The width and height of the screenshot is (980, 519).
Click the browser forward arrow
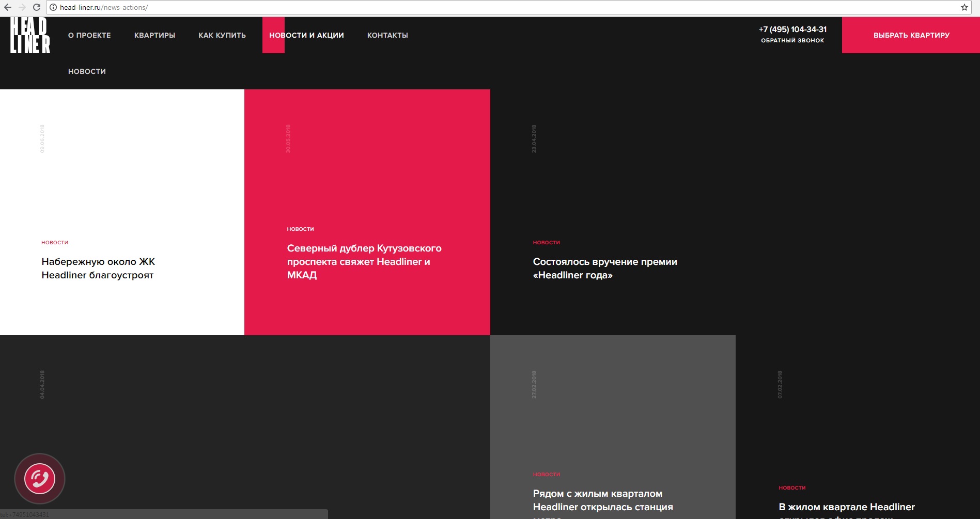[22, 7]
